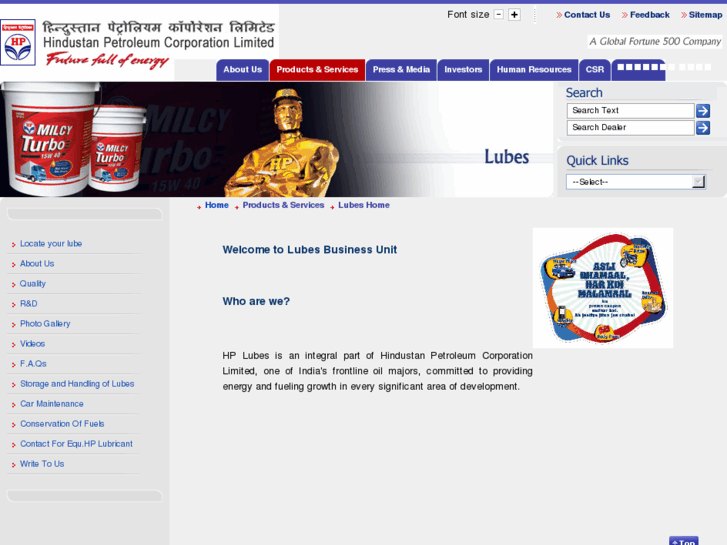Open Storage and Handling of Lubes link
Image resolution: width=727 pixels, height=545 pixels.
click(77, 384)
